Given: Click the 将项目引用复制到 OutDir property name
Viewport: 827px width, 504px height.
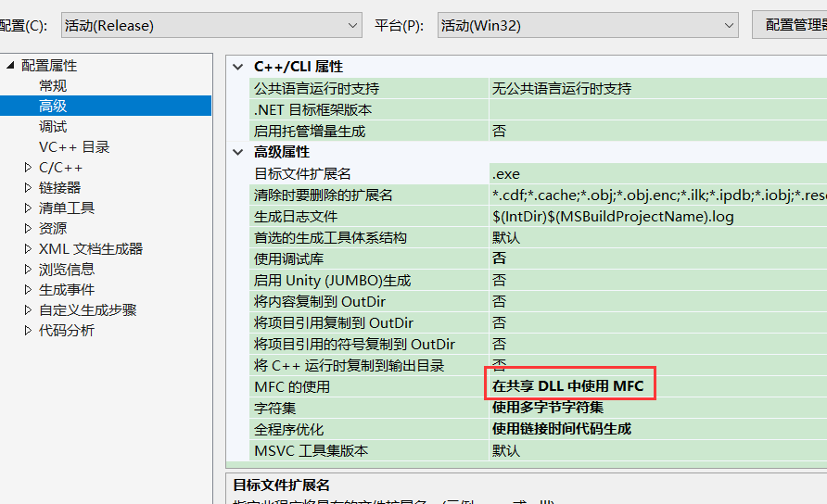Looking at the screenshot, I should coord(334,322).
